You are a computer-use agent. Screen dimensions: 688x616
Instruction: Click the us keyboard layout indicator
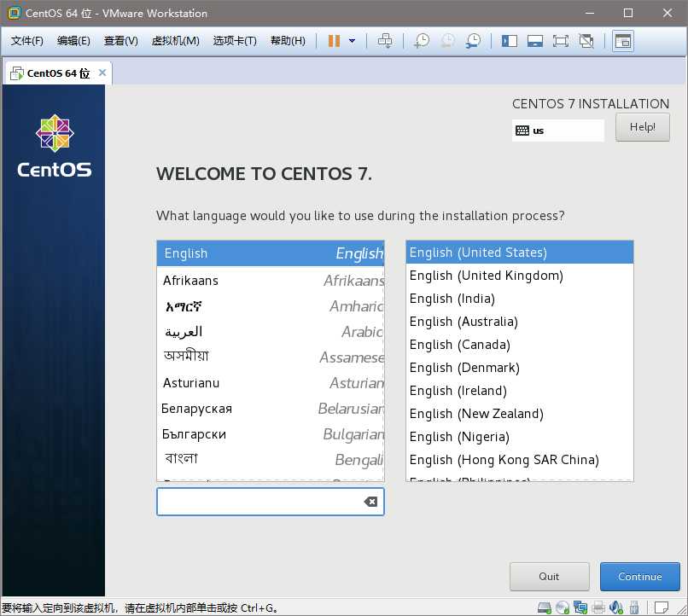tap(557, 131)
